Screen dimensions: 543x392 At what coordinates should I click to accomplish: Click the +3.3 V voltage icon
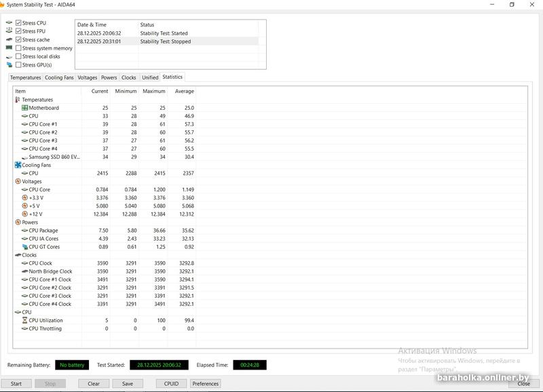(x=24, y=197)
